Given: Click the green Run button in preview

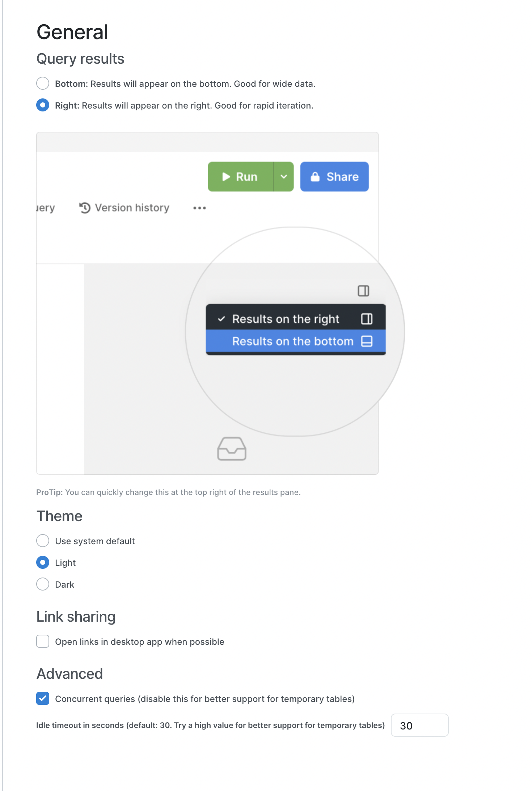Looking at the screenshot, I should (240, 177).
